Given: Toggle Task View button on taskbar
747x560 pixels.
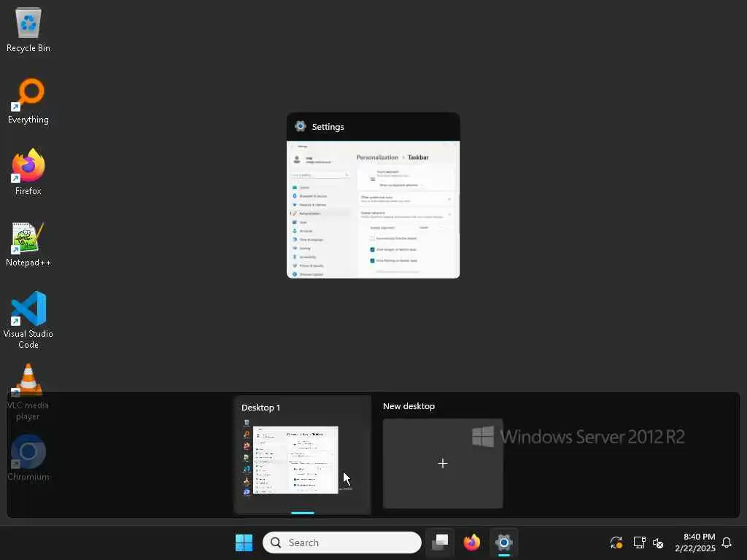Looking at the screenshot, I should [x=440, y=542].
